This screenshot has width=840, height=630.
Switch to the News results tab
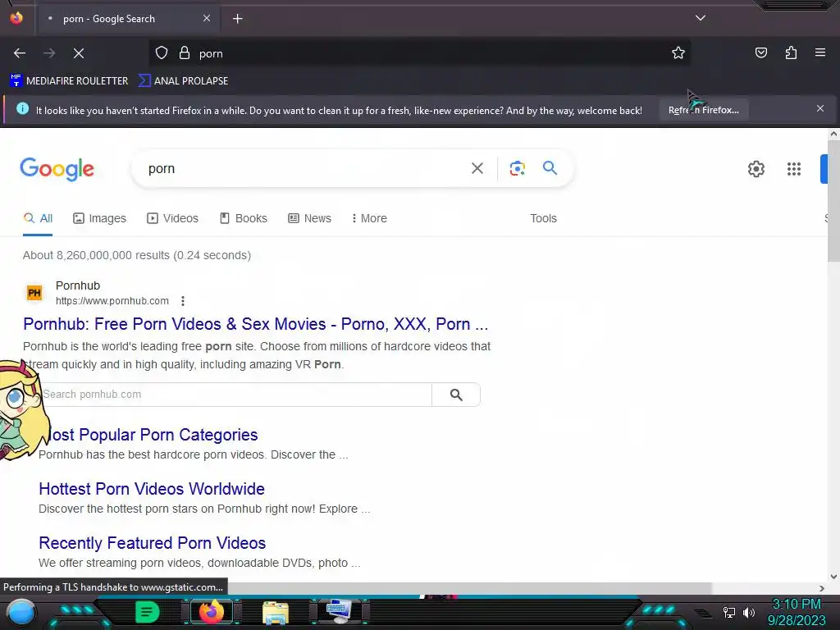tap(309, 218)
